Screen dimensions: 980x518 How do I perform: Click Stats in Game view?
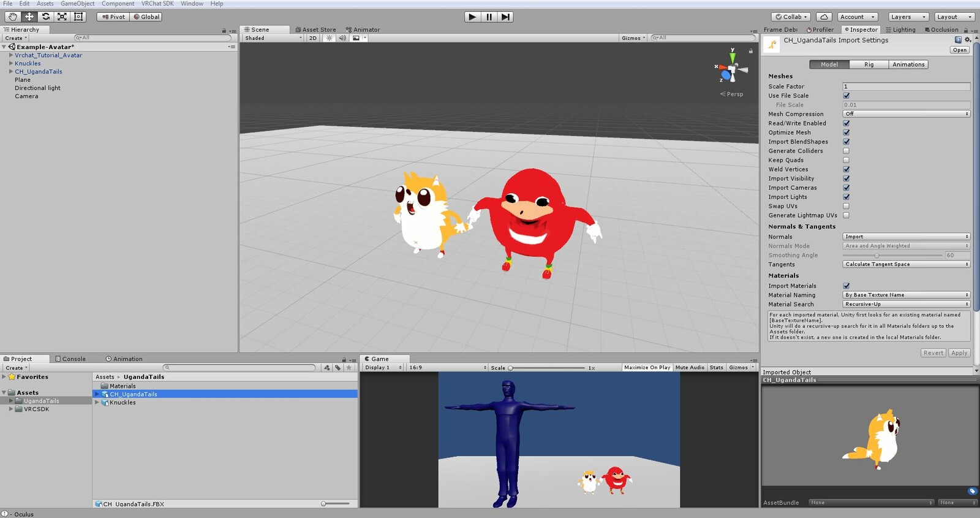717,368
